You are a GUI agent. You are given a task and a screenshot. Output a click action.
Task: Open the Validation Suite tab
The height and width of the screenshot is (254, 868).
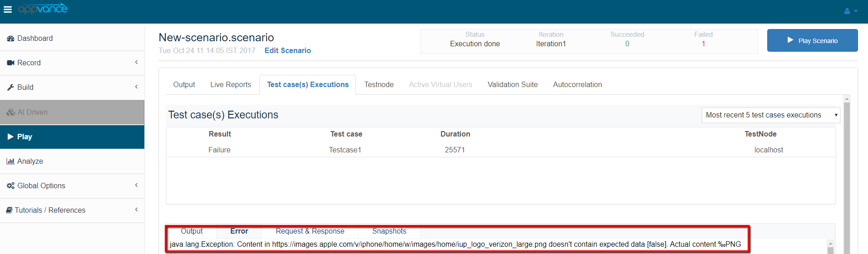pos(513,85)
